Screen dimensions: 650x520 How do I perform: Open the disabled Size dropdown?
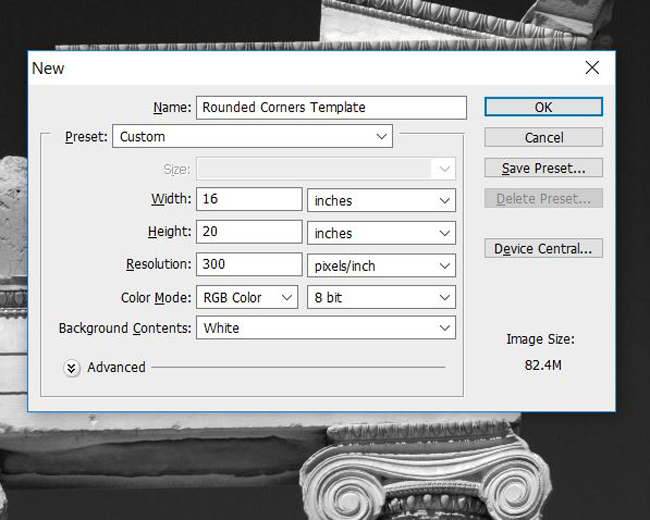326,169
